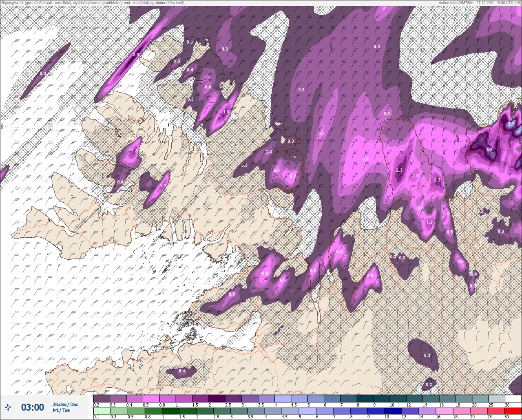The width and height of the screenshot is (522, 420).
Task: Pick the upper legend swatch starting at 0.2
Action: 102,398
